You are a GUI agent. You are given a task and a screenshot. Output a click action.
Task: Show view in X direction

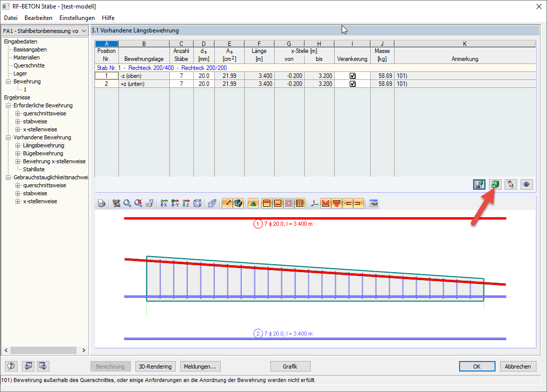coord(164,203)
